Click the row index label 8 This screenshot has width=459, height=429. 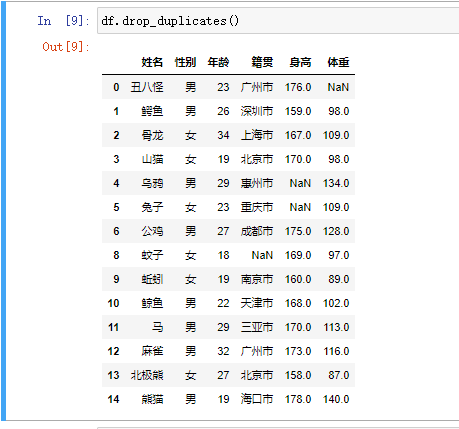click(116, 255)
